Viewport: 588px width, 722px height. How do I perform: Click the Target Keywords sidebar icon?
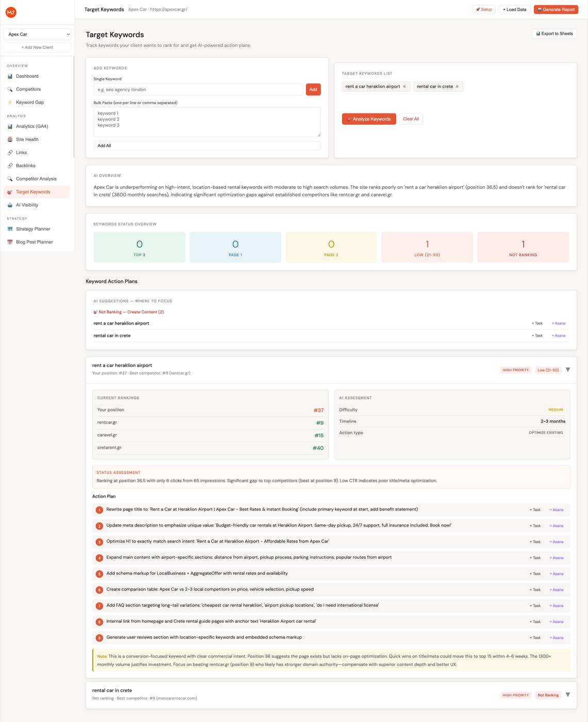pos(10,192)
